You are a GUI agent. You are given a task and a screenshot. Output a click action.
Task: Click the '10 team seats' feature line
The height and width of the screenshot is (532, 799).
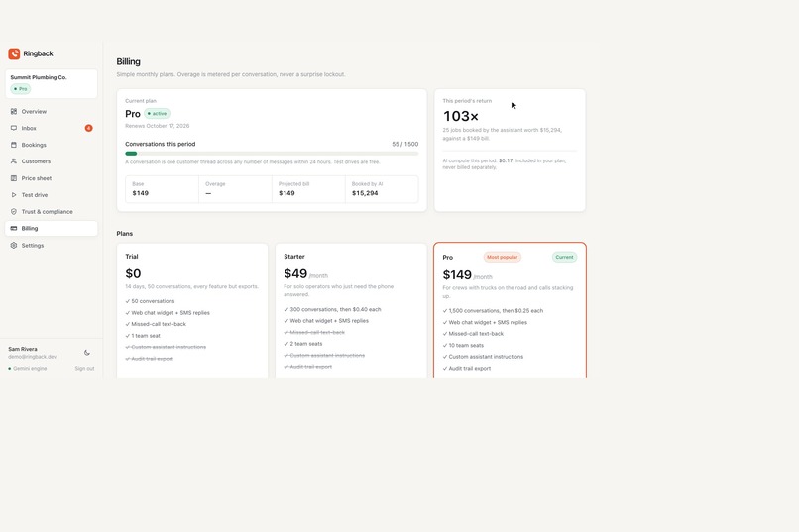tap(466, 345)
